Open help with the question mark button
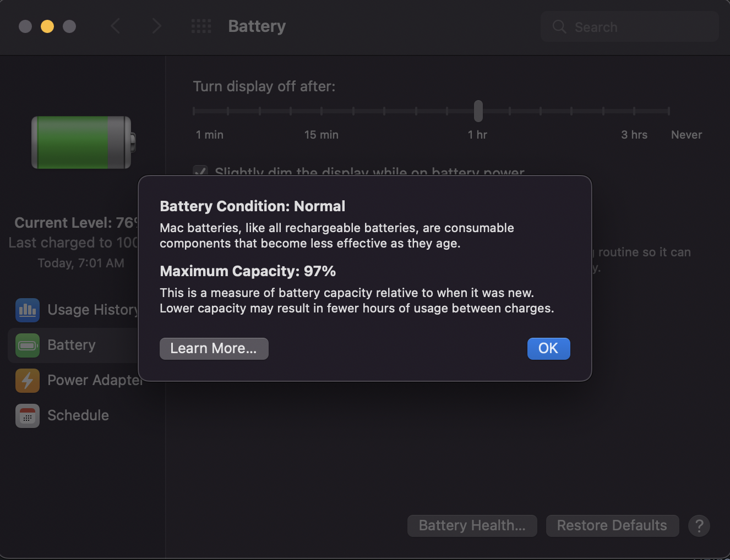 click(x=699, y=525)
